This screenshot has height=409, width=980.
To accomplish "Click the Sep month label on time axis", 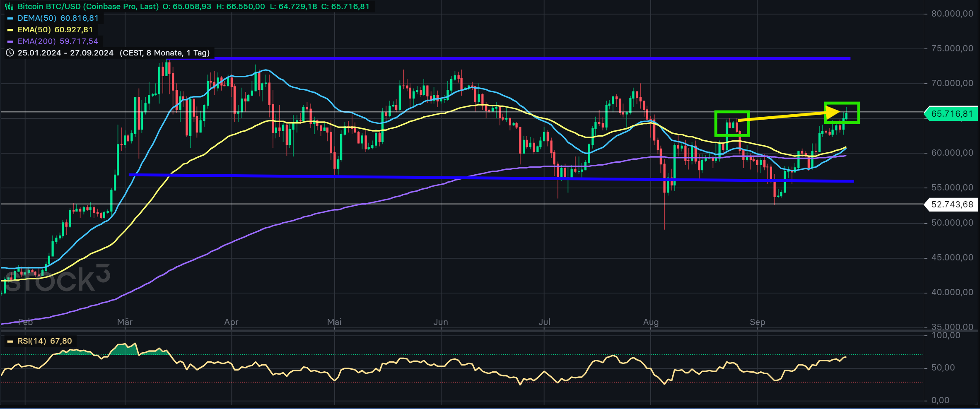I will tap(757, 322).
